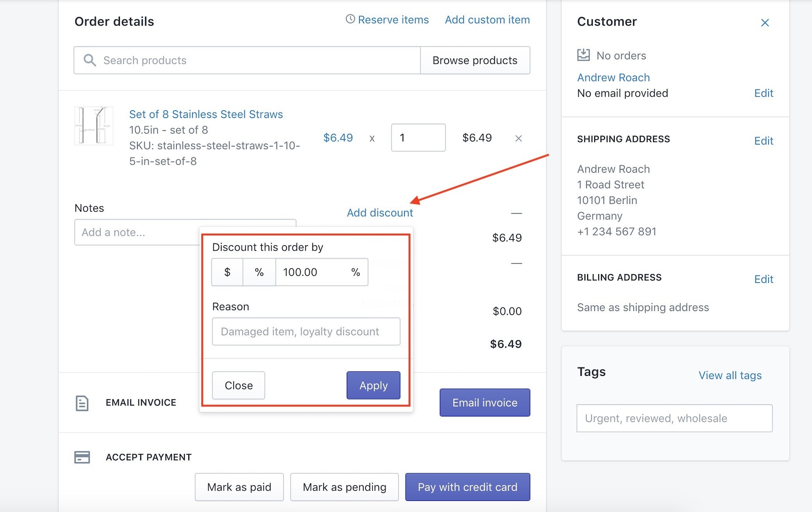Viewport: 812px width, 512px height.
Task: Enter a reason in the discount Reason field
Action: pos(306,331)
